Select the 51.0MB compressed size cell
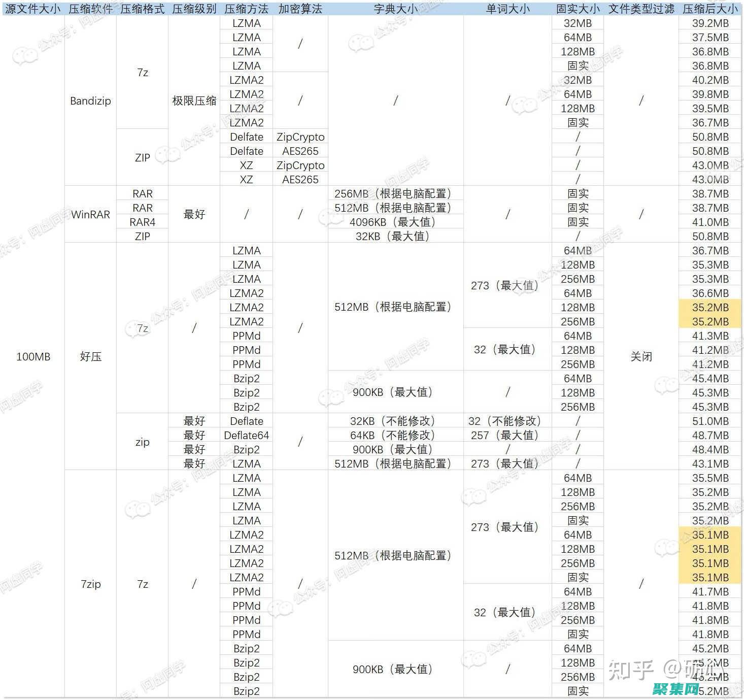 coord(710,421)
